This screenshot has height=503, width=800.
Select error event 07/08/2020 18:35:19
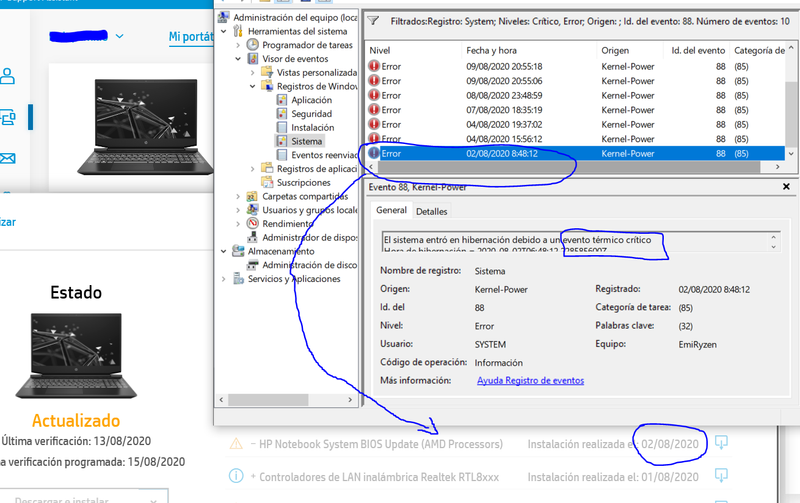click(575, 110)
